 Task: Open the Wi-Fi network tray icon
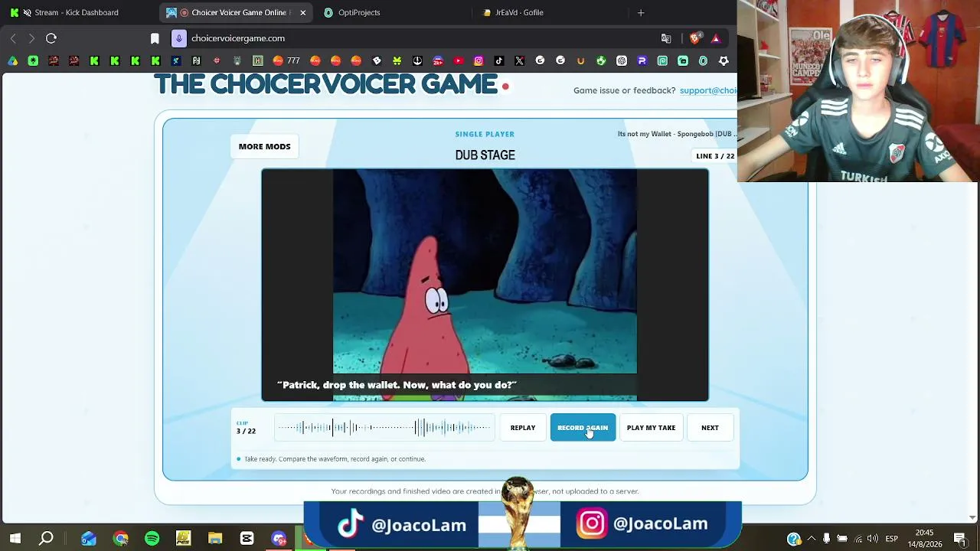[858, 539]
